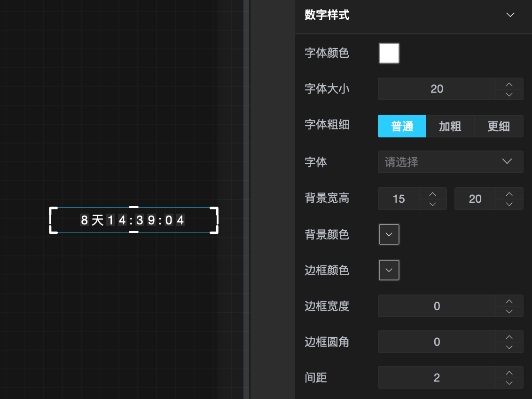Open the 字体颜色 white color swatch

click(x=389, y=53)
